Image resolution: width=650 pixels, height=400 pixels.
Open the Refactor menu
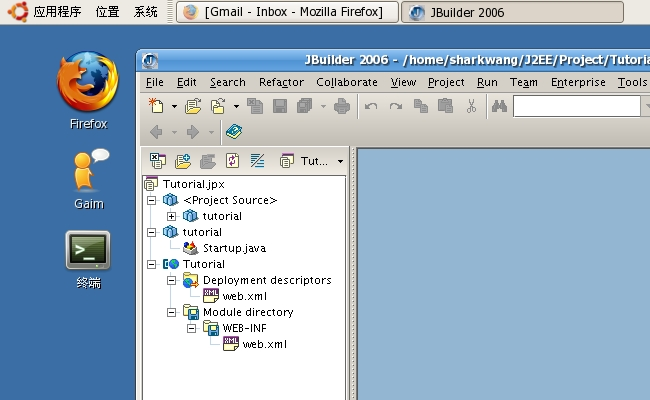pyautogui.click(x=281, y=82)
